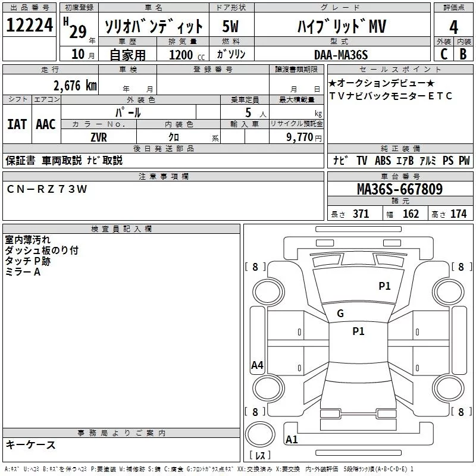This screenshot has width=476, height=476.
Task: Select the A4 damage mark on diagram
Action: pos(257,365)
